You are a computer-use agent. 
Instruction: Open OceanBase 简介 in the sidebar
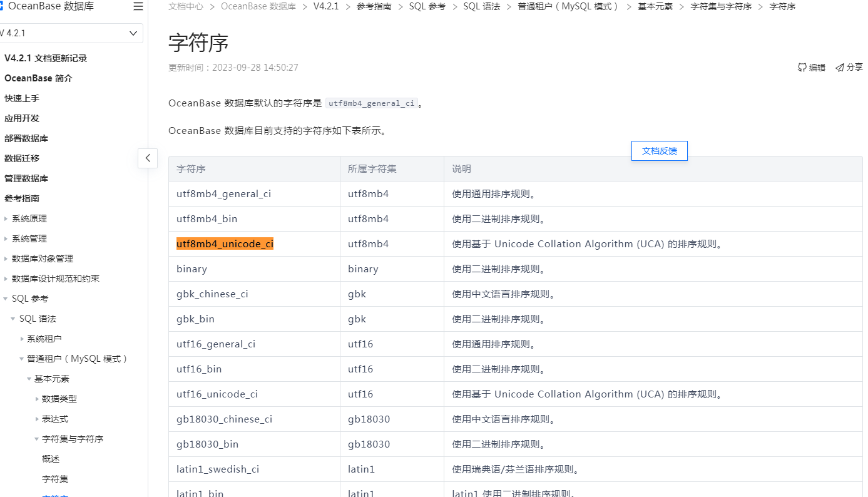point(38,78)
